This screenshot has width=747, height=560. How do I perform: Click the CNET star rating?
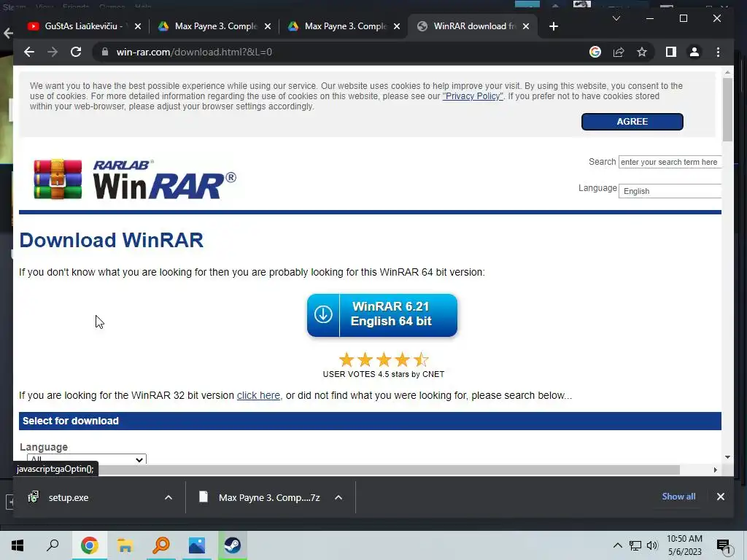384,359
